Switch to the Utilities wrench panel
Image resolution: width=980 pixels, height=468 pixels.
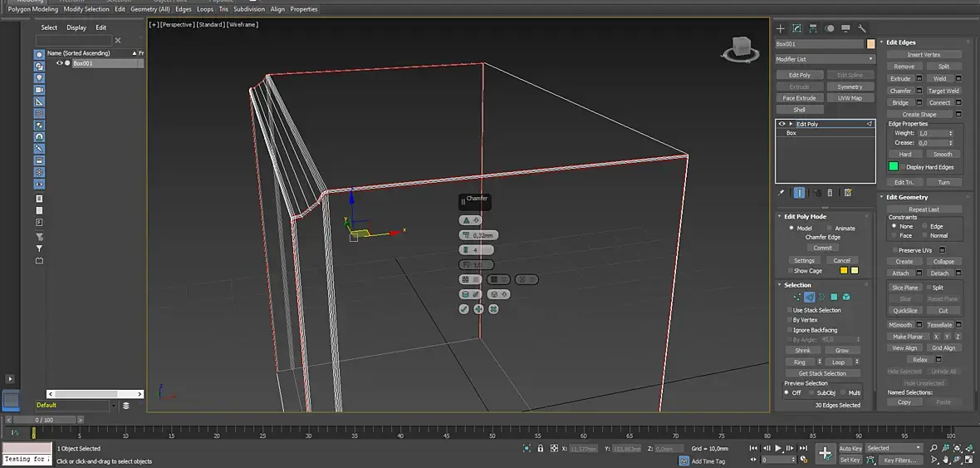point(862,28)
